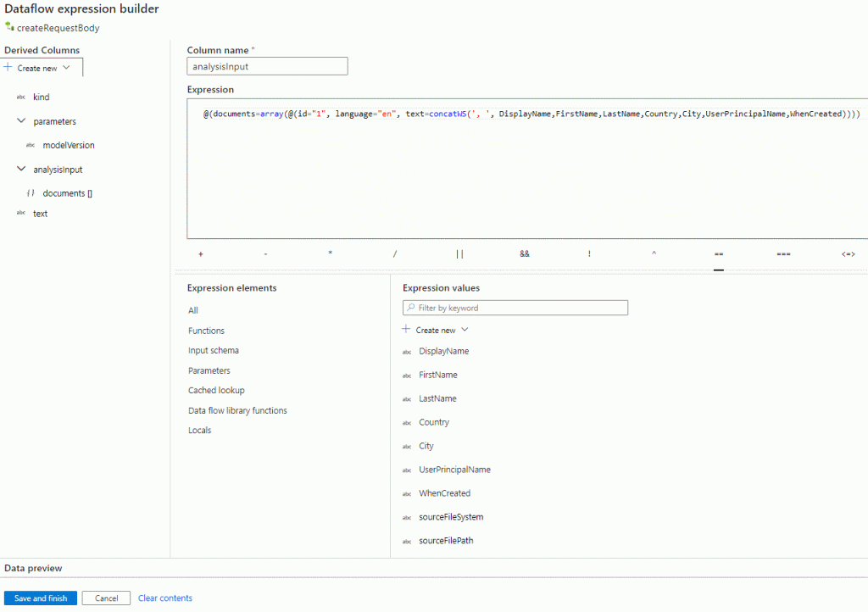The height and width of the screenshot is (612, 868).
Task: Insert the divide (/) operator
Action: click(x=395, y=254)
